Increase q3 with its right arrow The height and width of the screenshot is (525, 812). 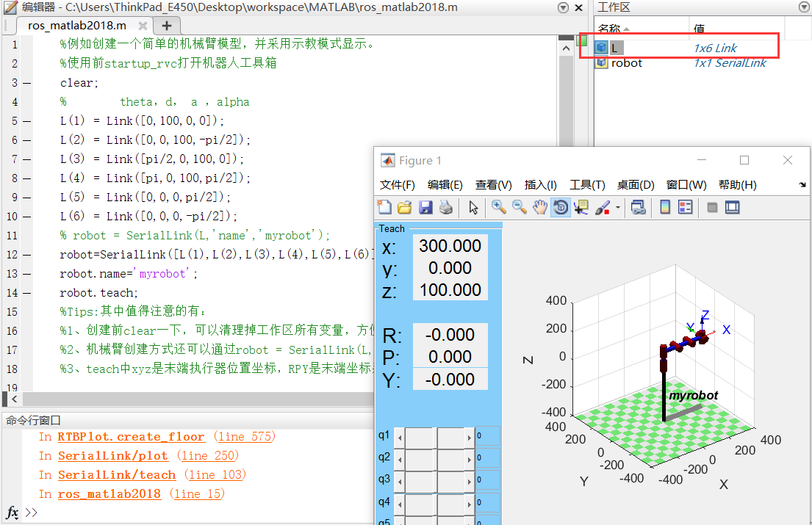pos(469,481)
